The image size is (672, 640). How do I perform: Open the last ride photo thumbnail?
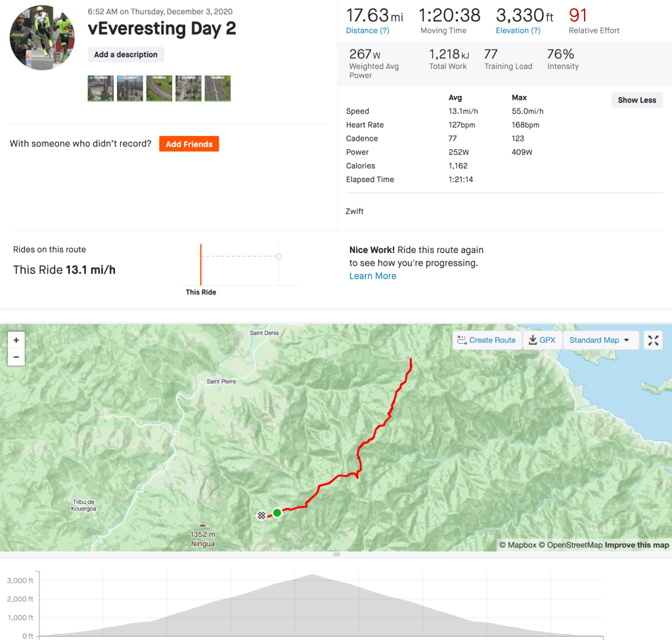pos(217,88)
